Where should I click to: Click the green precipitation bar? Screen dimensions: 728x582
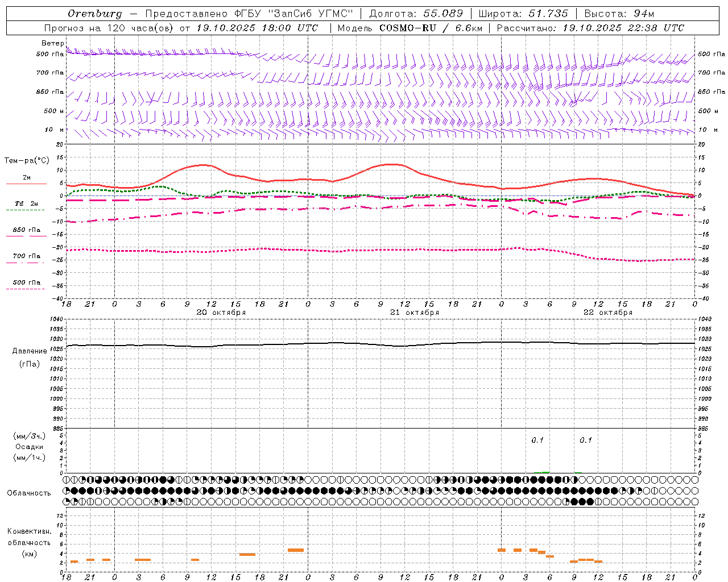click(546, 472)
